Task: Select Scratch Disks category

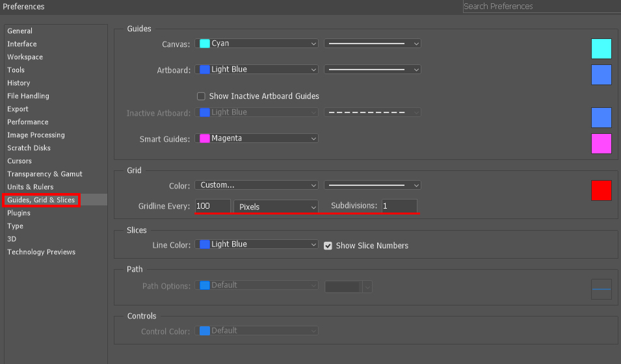Action: [29, 148]
